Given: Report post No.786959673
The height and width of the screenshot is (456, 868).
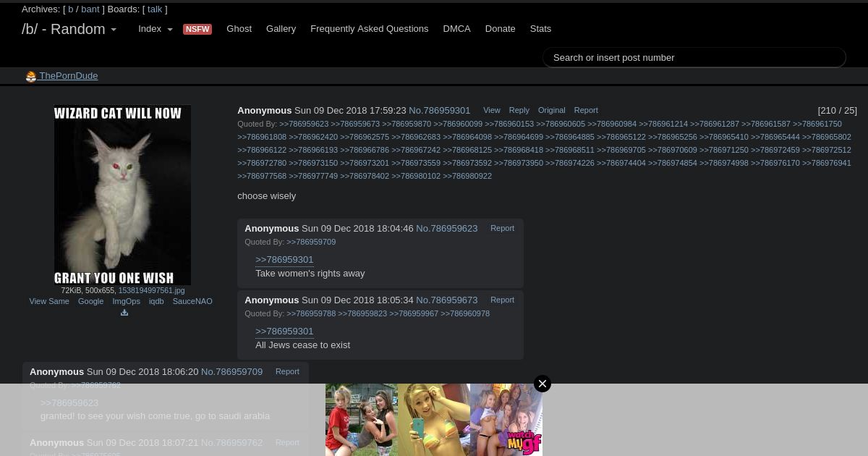Looking at the screenshot, I should pos(502,300).
